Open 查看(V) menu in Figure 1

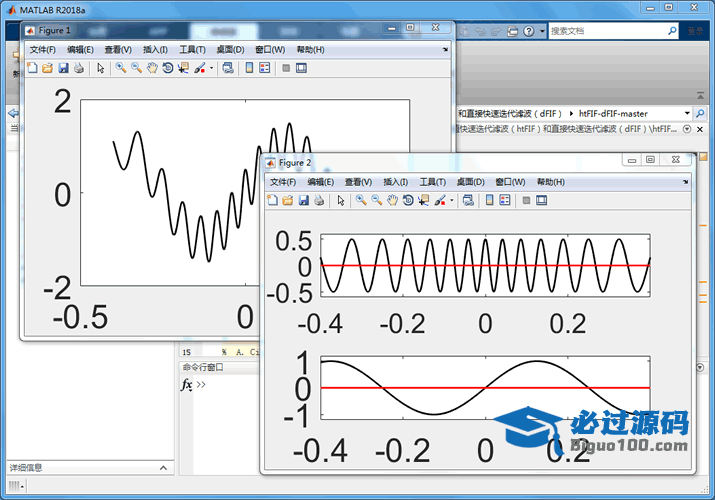coord(118,50)
